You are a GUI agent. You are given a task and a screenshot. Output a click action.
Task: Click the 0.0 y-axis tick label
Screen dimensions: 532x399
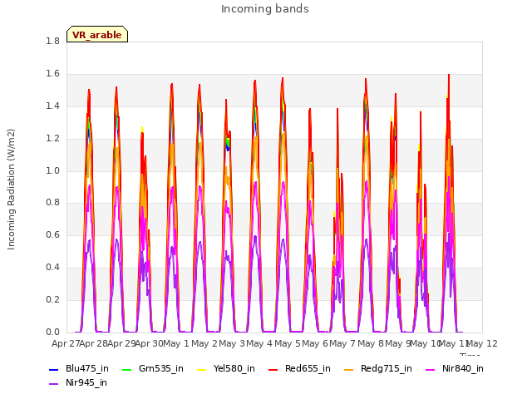(52, 332)
